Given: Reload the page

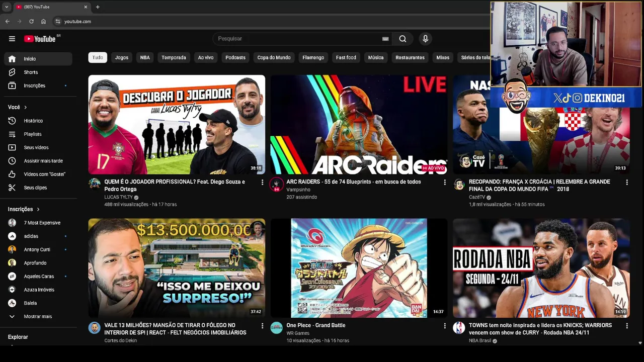Looking at the screenshot, I should point(31,22).
